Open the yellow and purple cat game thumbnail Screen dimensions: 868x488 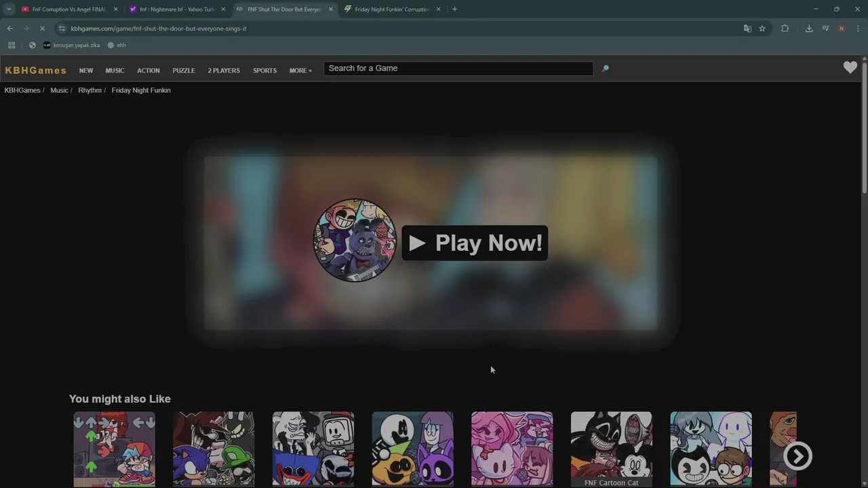point(412,449)
